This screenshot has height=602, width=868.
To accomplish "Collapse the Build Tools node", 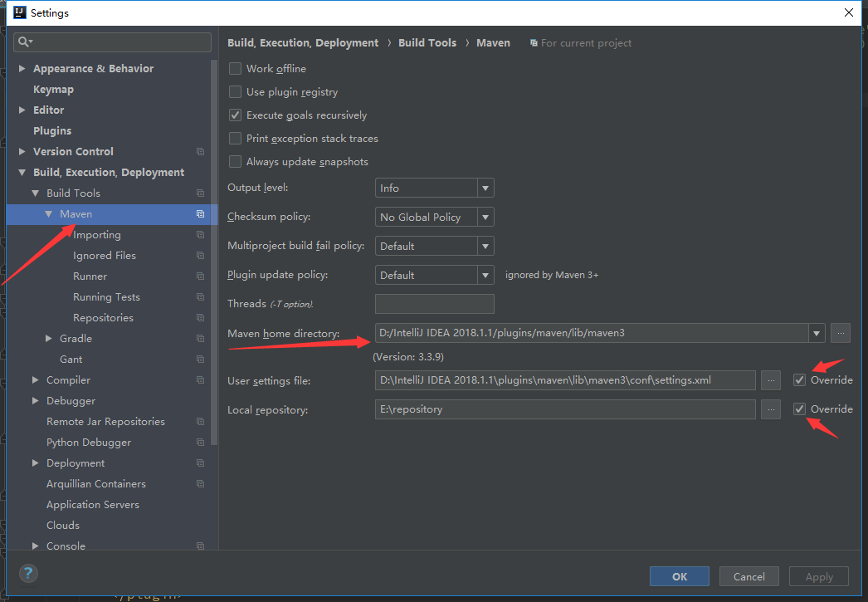I will (36, 193).
